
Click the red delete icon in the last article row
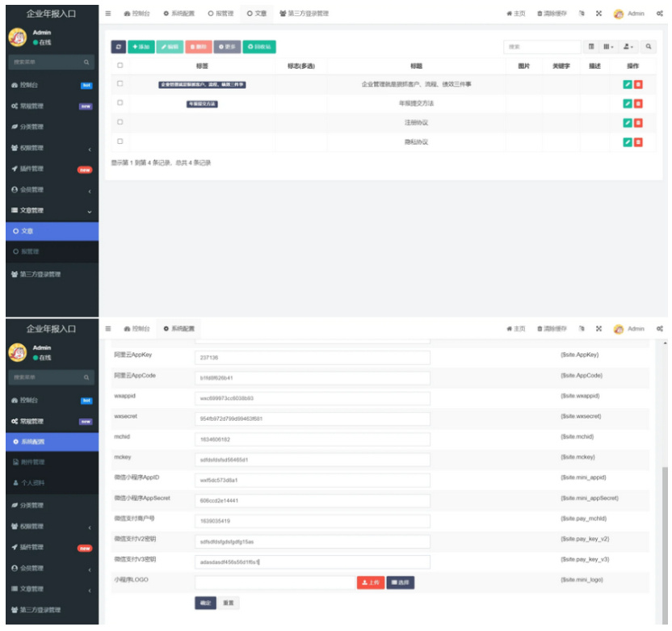click(x=638, y=142)
